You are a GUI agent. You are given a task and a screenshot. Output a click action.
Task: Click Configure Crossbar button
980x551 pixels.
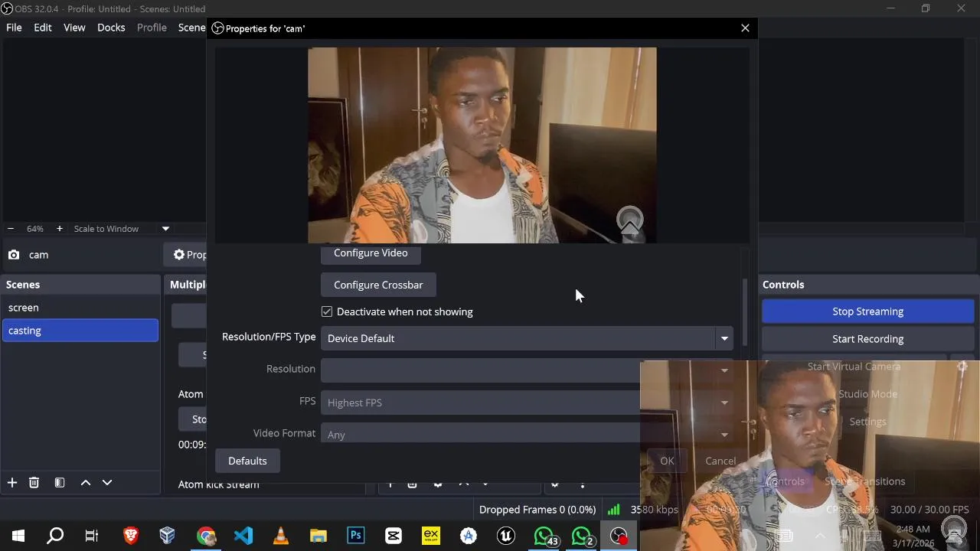(378, 285)
